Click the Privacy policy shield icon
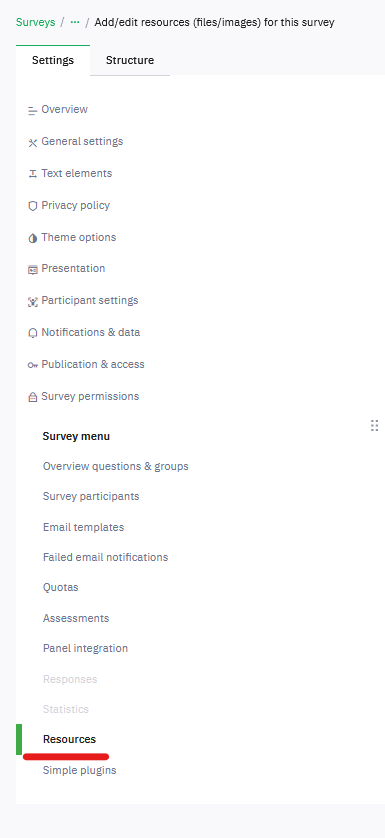 (x=33, y=206)
